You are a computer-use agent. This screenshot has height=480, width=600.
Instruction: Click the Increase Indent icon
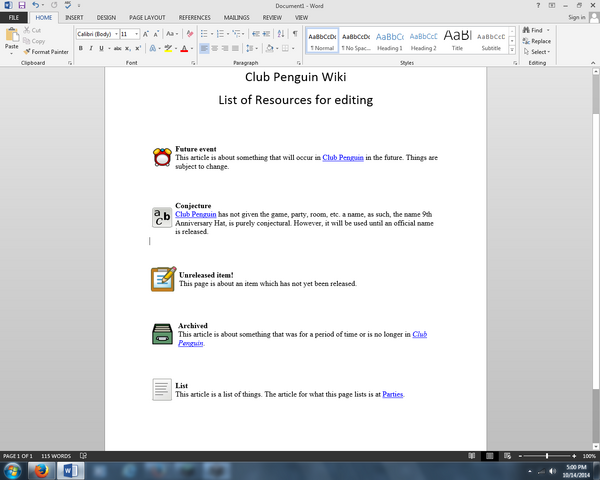[266, 34]
